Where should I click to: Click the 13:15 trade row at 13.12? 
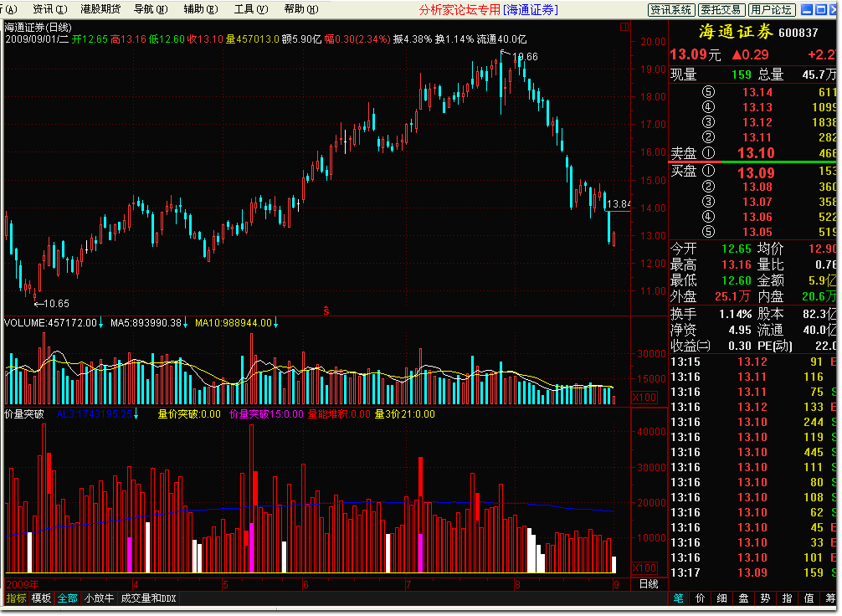754,362
